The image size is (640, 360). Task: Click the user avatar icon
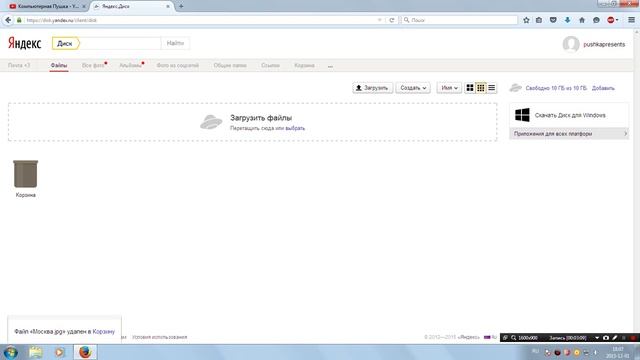pos(571,44)
